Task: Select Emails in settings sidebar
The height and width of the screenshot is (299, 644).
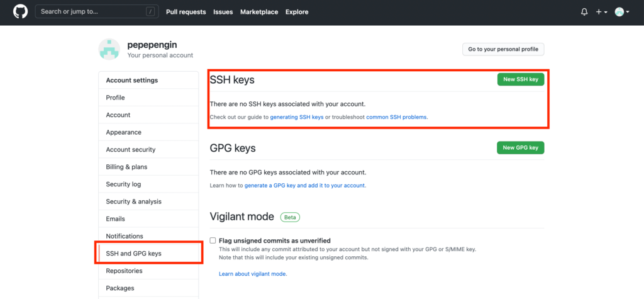Action: coord(148,218)
